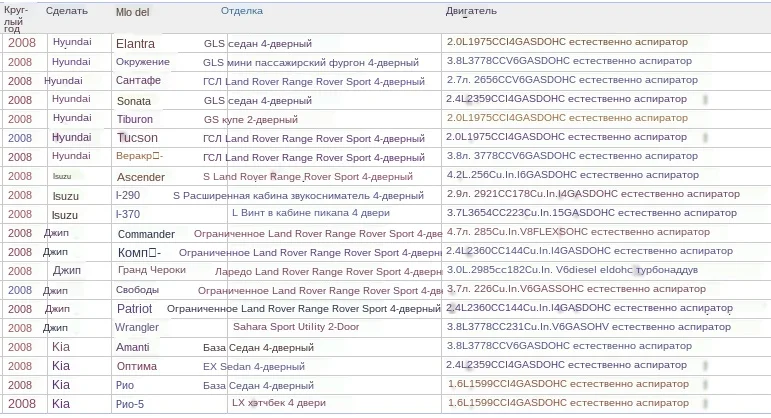Select the Commander model cell
This screenshot has width=771, height=418.
(x=146, y=234)
